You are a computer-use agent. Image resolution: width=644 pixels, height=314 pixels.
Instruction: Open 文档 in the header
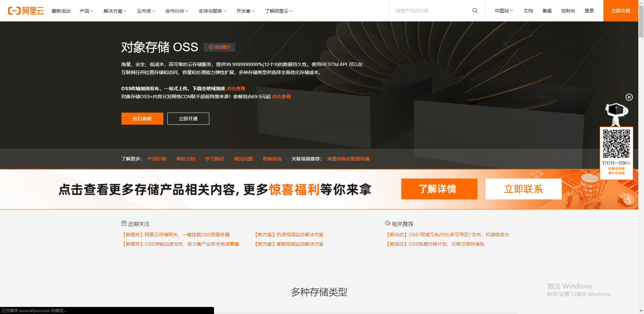coord(528,11)
